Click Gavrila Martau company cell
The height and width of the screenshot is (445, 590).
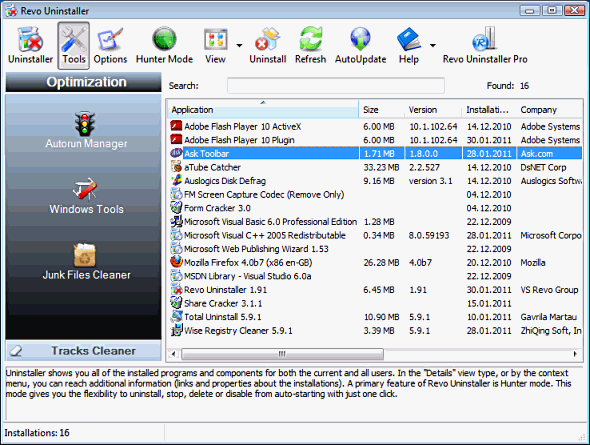[549, 317]
